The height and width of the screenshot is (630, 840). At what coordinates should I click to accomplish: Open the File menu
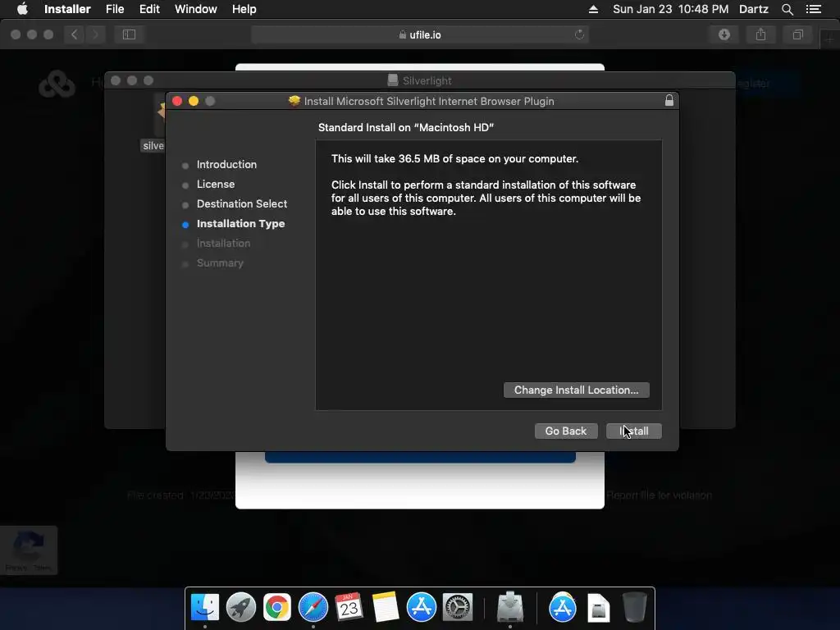coord(115,9)
